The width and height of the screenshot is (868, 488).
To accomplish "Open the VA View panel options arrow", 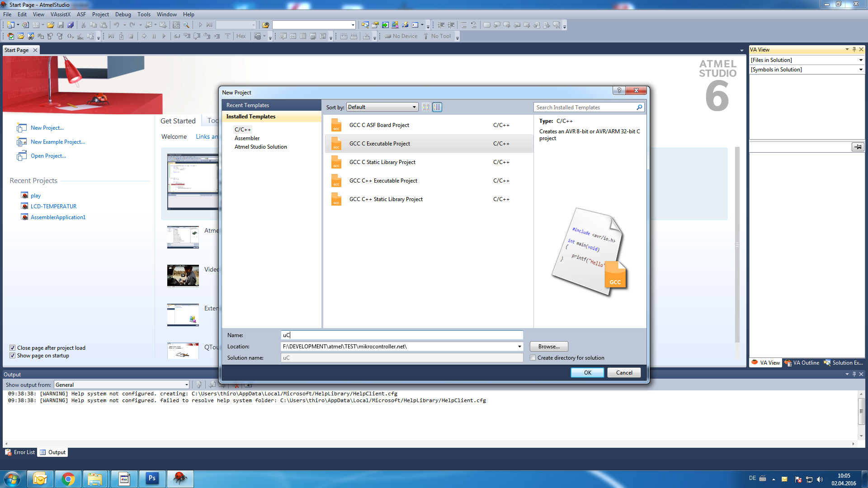I will pos(847,49).
